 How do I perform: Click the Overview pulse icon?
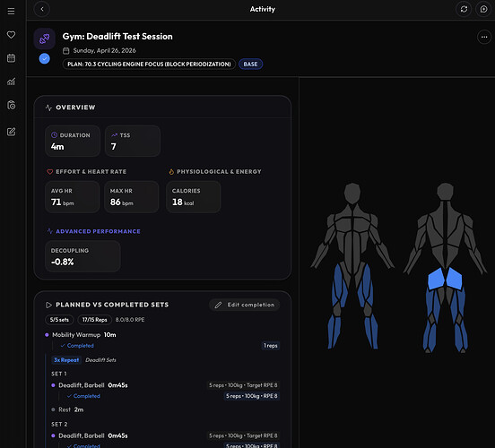coord(48,108)
